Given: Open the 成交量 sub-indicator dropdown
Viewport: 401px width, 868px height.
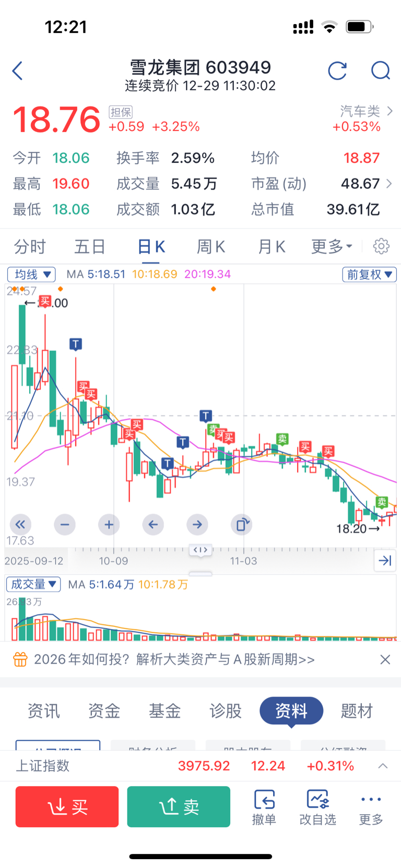Looking at the screenshot, I should click(33, 585).
